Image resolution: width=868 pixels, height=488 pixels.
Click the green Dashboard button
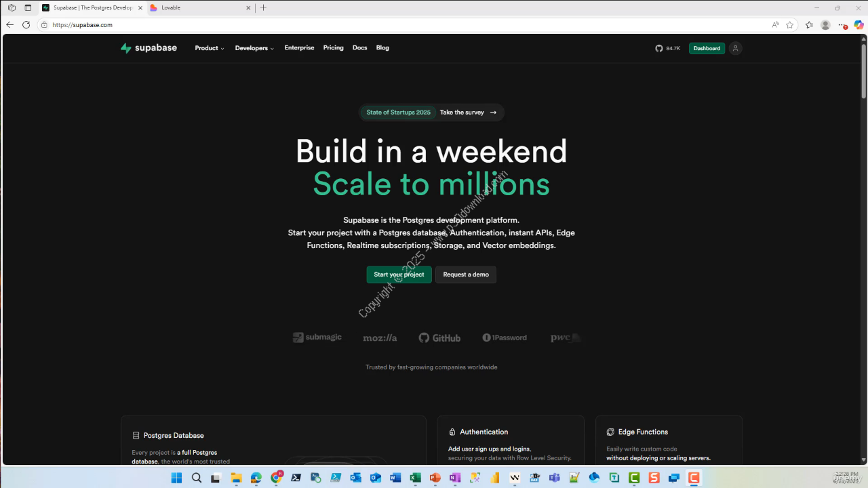[707, 48]
